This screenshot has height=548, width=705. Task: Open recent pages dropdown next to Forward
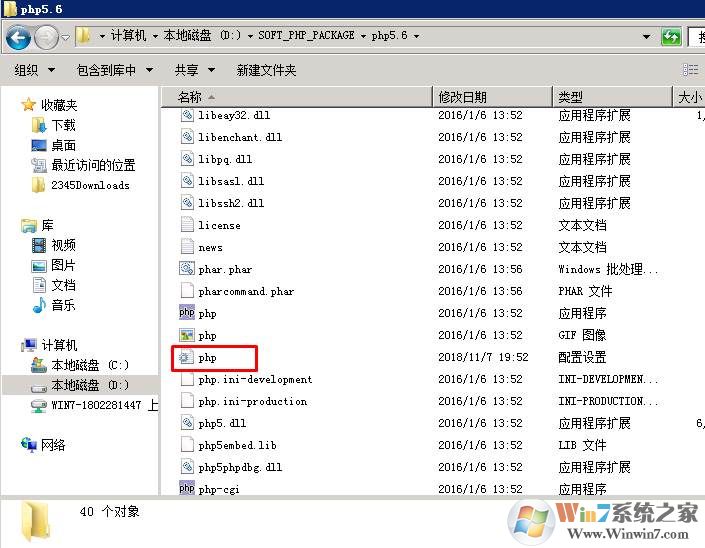[66, 37]
